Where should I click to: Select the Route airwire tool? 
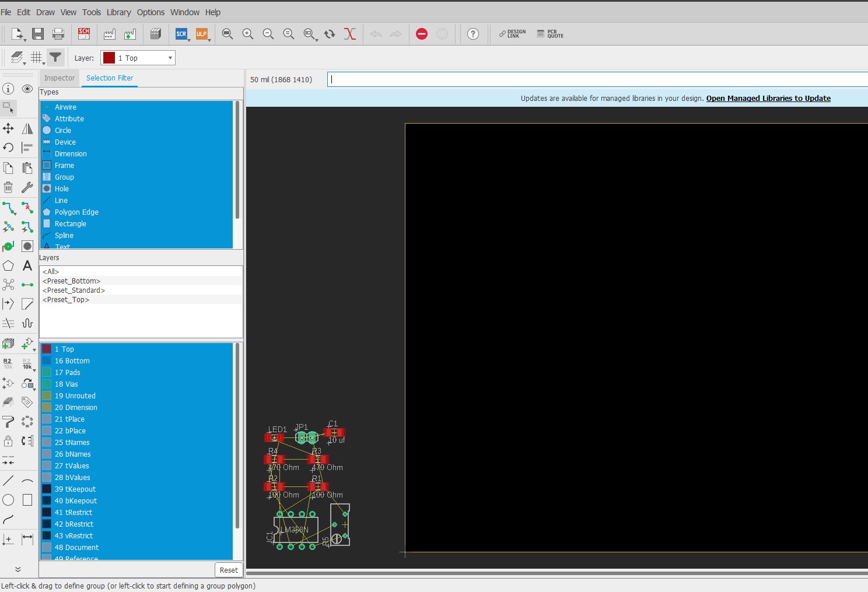[x=8, y=208]
